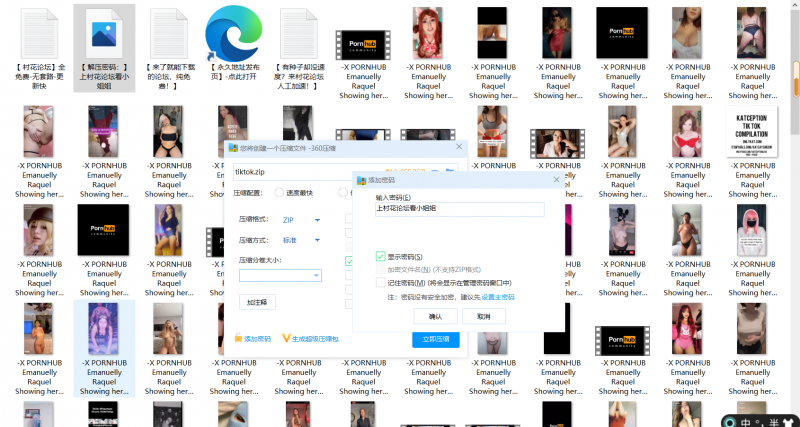
Task: Click into the 输入密码 text field
Action: click(x=460, y=210)
